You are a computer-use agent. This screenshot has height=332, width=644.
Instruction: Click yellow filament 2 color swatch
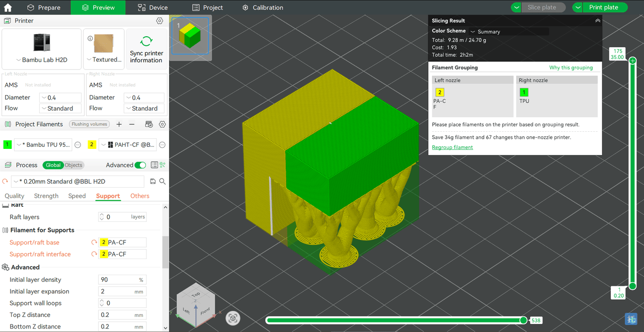click(x=92, y=145)
